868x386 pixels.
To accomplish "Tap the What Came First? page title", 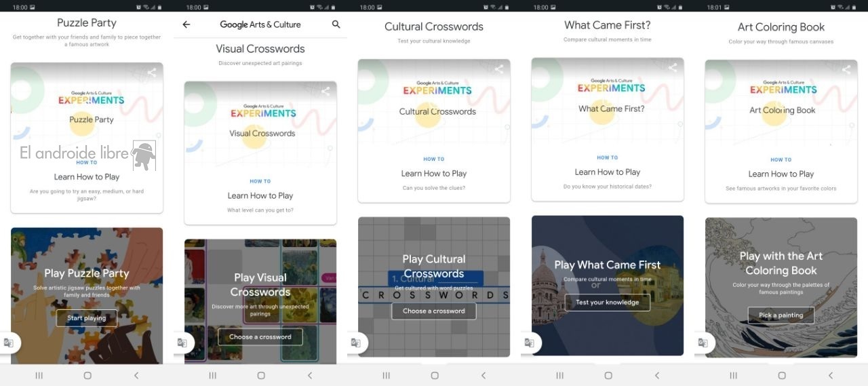I will coord(608,25).
